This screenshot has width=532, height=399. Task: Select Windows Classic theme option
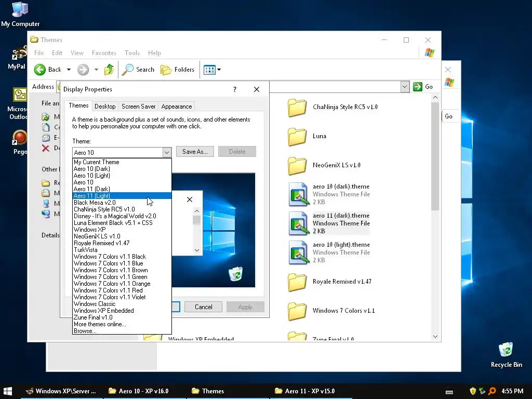(122, 304)
